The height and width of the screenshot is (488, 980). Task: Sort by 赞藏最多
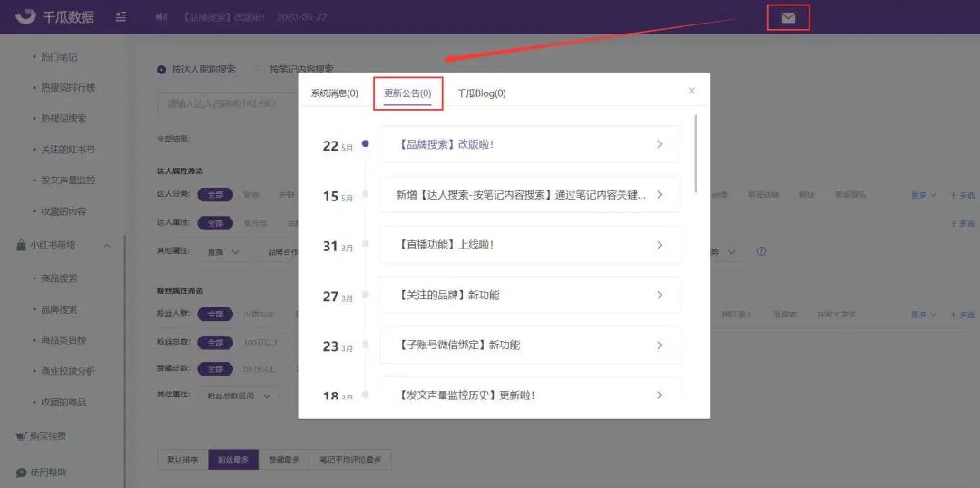click(284, 459)
